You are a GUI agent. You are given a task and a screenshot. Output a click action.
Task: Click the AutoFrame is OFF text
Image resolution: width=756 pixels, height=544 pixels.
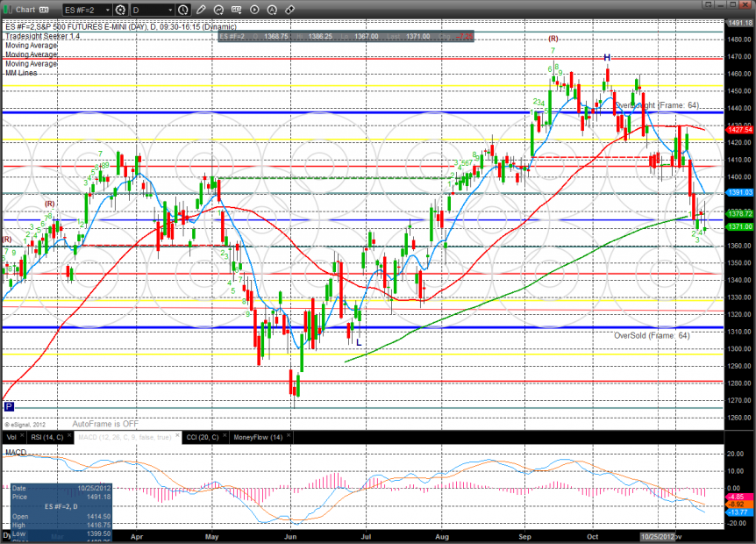click(105, 424)
